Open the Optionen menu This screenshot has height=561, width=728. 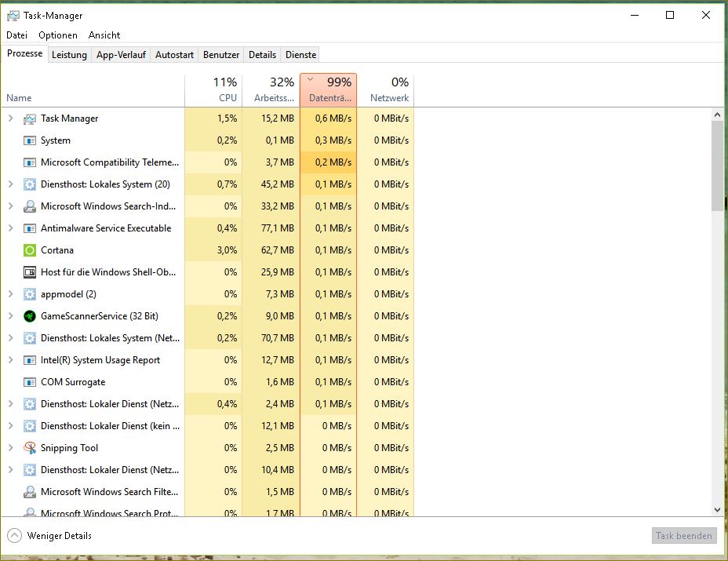(x=58, y=35)
